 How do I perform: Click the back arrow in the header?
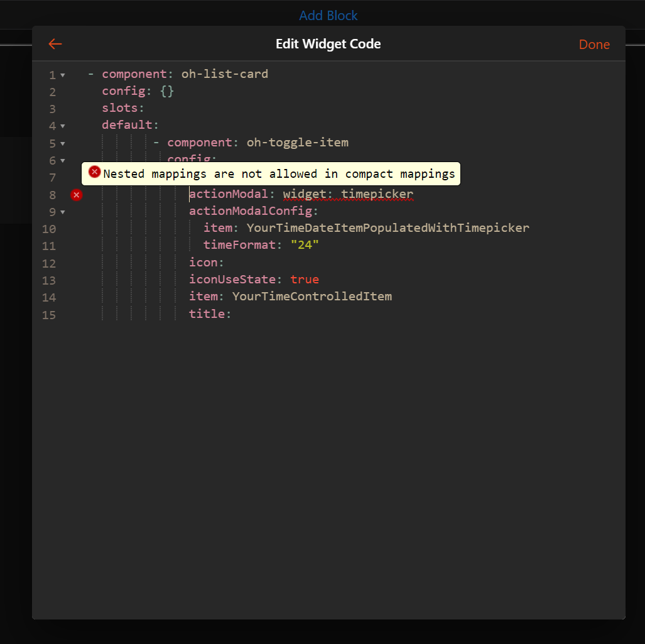(x=55, y=44)
